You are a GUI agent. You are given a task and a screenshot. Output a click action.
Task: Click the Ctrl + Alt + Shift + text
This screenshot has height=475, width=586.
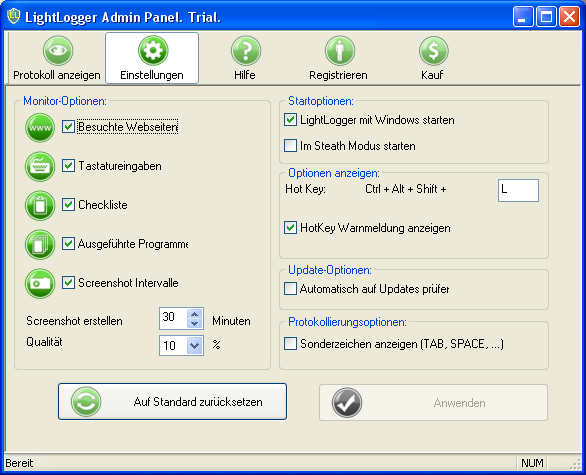click(x=405, y=189)
